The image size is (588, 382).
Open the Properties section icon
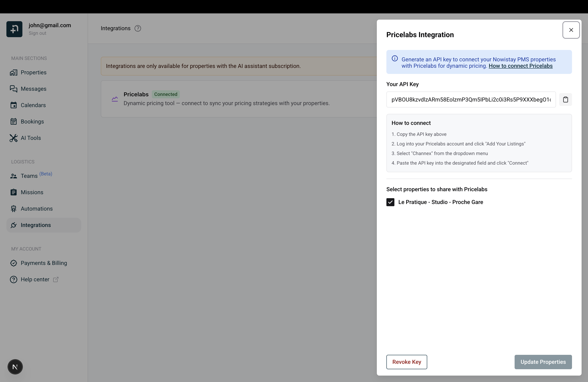point(14,73)
